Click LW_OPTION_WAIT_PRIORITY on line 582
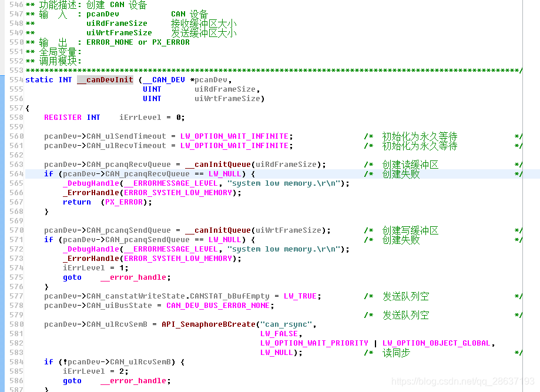540x392 pixels. (314, 343)
